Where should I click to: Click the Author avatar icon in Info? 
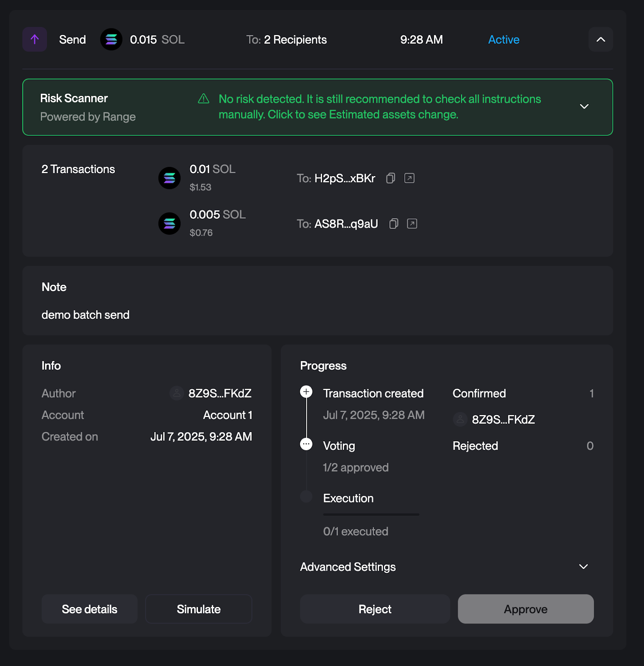pyautogui.click(x=177, y=393)
